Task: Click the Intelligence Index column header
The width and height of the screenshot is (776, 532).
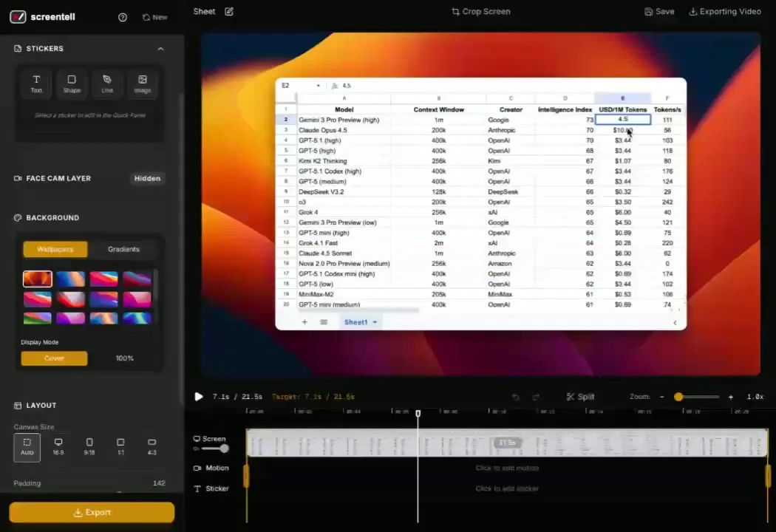Action: click(565, 109)
